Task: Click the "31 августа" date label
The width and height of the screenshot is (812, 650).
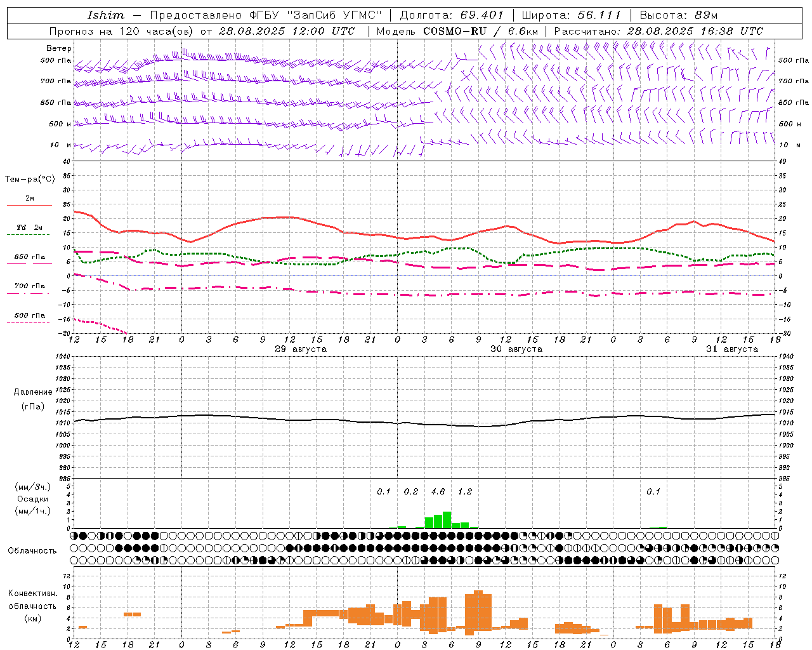Action: [732, 349]
